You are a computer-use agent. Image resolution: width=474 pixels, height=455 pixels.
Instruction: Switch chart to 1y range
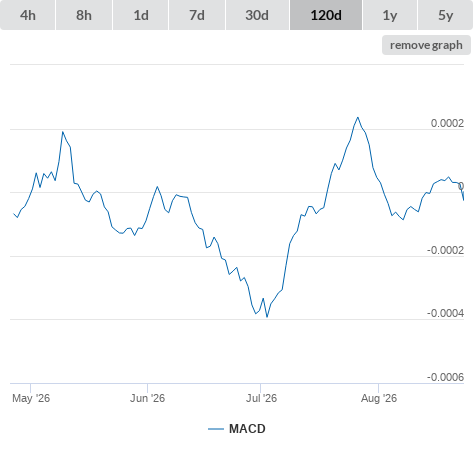point(390,15)
